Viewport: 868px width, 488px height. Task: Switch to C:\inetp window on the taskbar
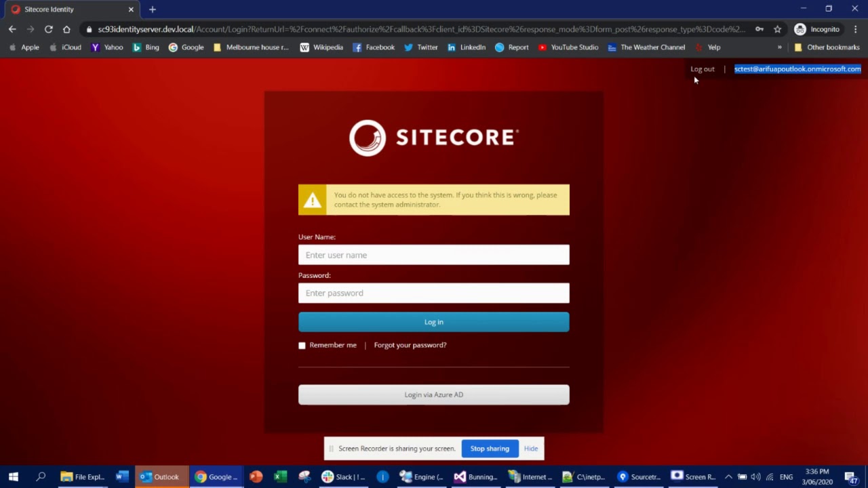[x=585, y=477]
